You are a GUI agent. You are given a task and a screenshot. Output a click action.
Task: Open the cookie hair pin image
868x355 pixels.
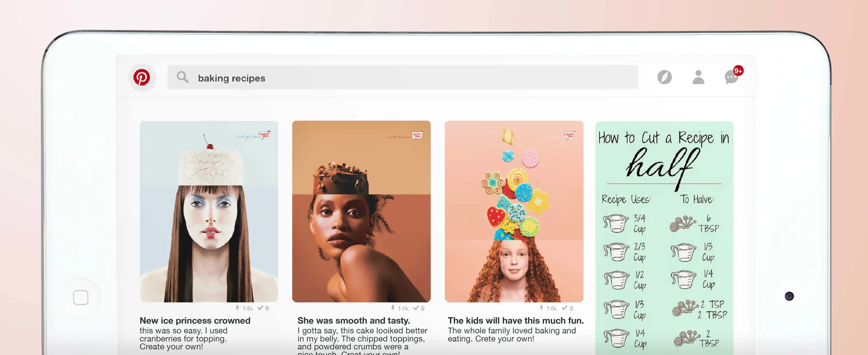514,211
